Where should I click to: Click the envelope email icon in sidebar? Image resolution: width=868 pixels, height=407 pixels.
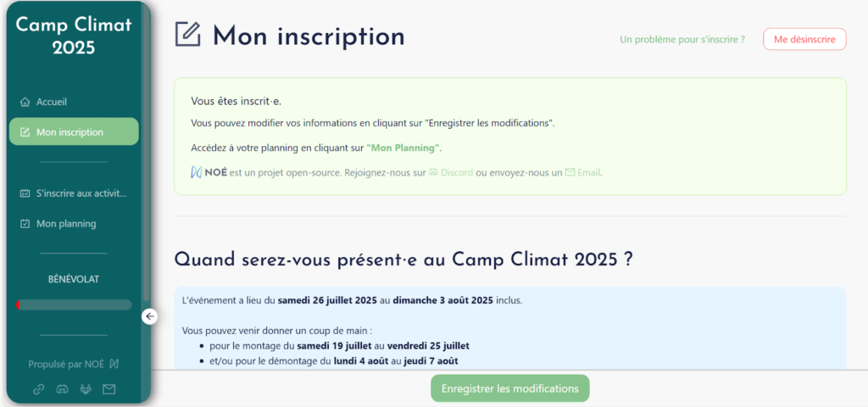pyautogui.click(x=109, y=389)
